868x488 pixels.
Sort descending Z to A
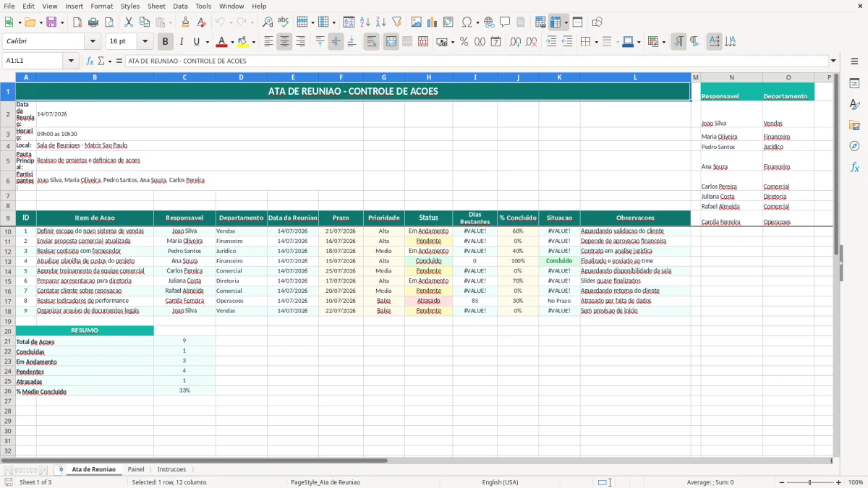[380, 22]
